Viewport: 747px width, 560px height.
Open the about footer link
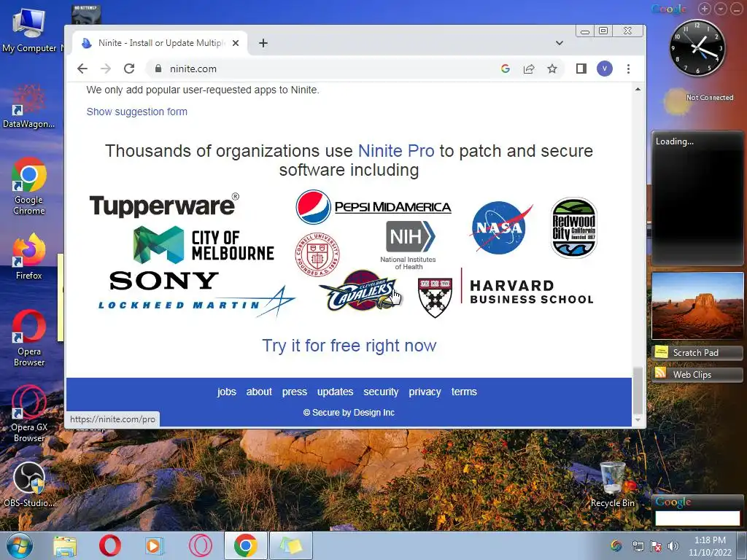pos(259,392)
